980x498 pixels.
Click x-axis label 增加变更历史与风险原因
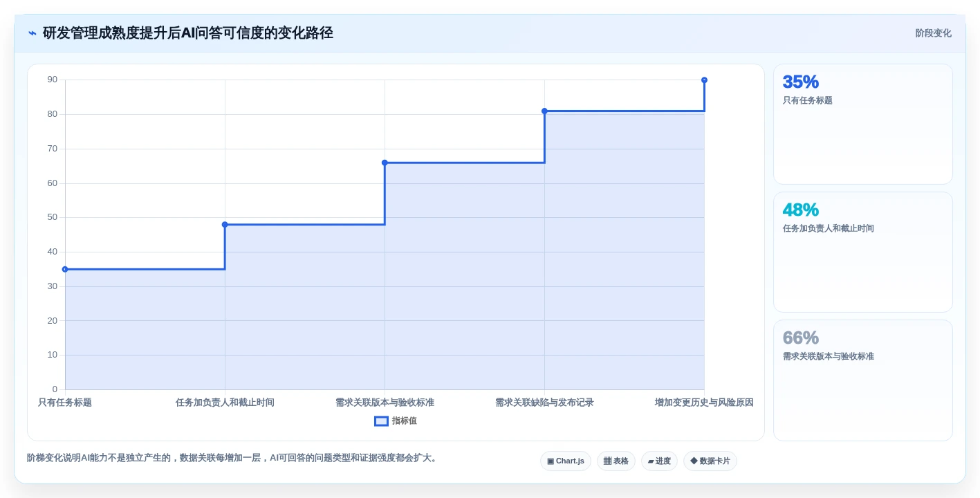(704, 403)
